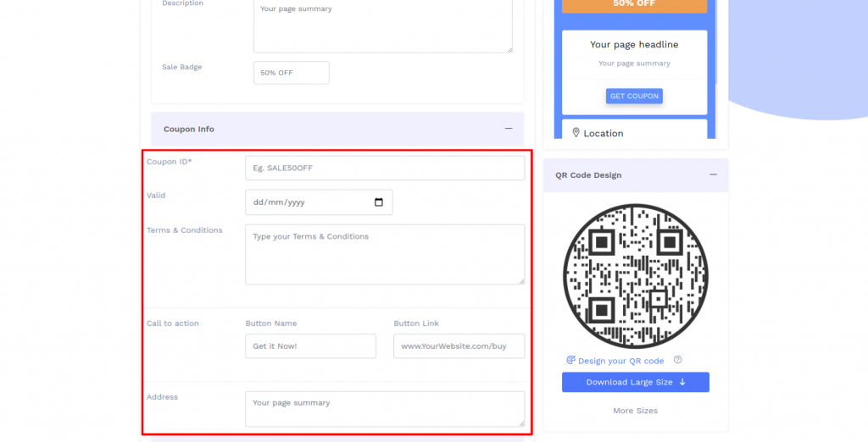Click the Download Large Size button
Image resolution: width=868 pixels, height=442 pixels.
point(635,382)
